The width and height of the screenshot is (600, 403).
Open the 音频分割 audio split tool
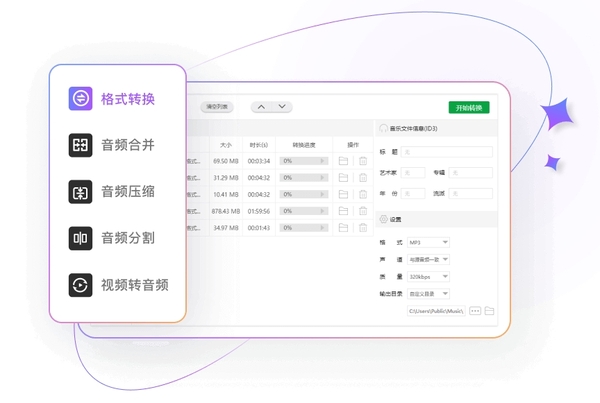tap(81, 238)
